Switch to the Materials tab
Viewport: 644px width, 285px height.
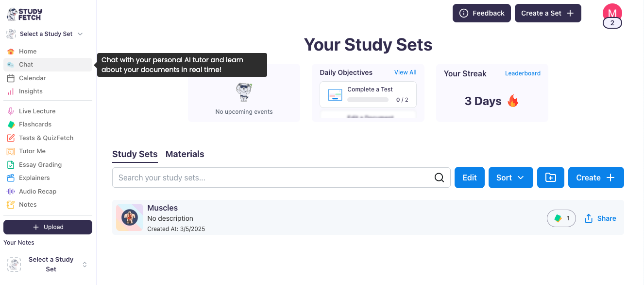[x=185, y=154]
